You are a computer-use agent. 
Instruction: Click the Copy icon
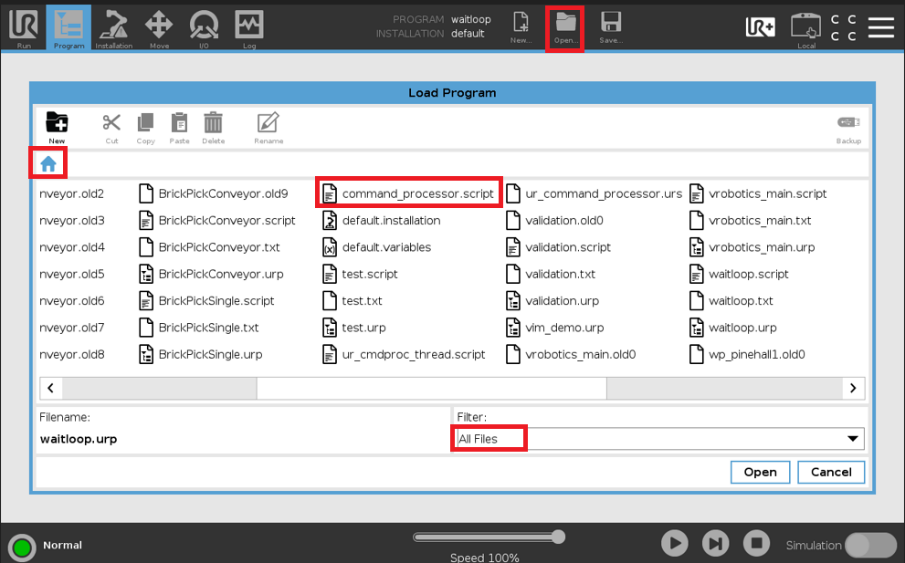coord(145,128)
